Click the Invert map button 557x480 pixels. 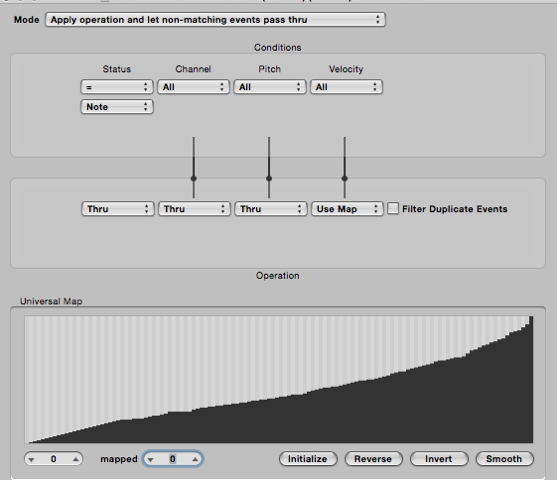tap(439, 459)
